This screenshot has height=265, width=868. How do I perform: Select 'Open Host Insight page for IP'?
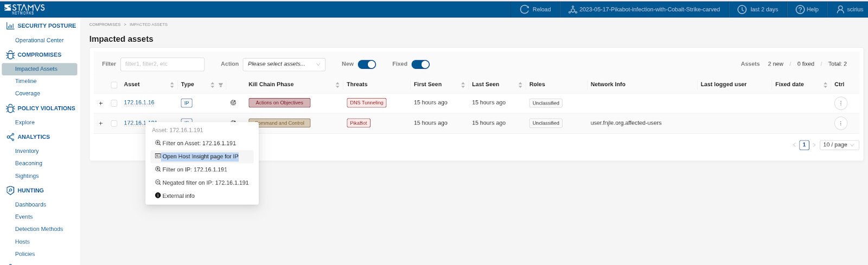coord(200,157)
